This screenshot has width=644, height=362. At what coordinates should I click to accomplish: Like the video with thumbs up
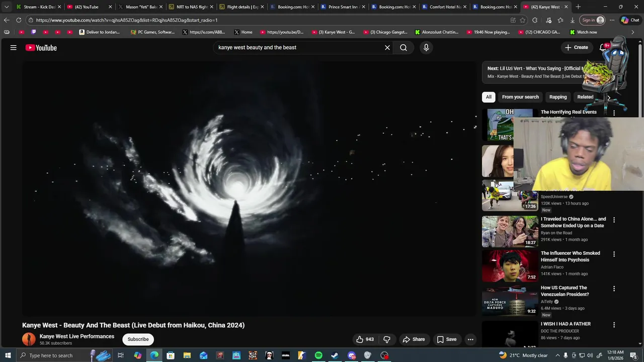(365, 339)
